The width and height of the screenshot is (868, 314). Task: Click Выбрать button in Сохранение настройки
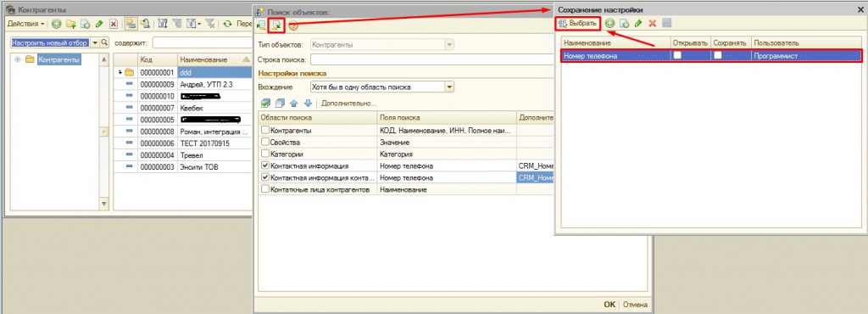click(x=578, y=23)
